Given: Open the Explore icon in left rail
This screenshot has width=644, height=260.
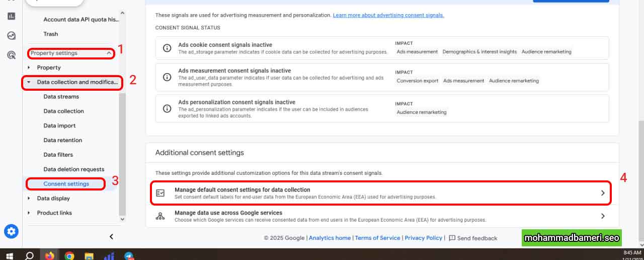Looking at the screenshot, I should [11, 36].
